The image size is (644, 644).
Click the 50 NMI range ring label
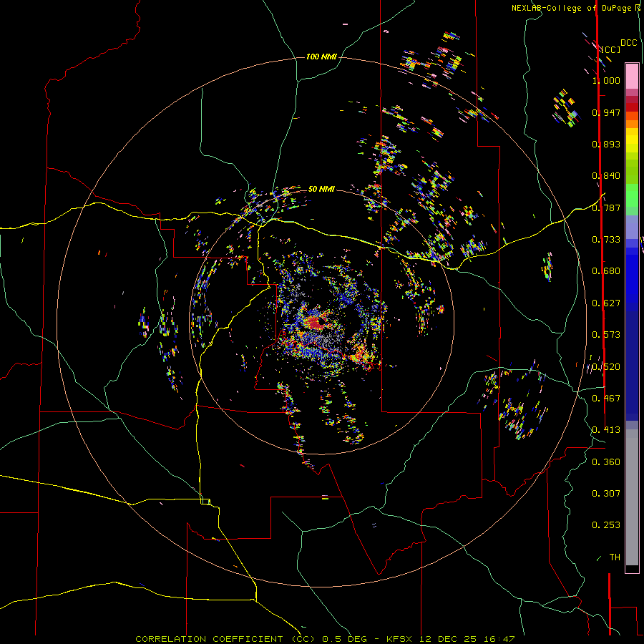click(321, 189)
